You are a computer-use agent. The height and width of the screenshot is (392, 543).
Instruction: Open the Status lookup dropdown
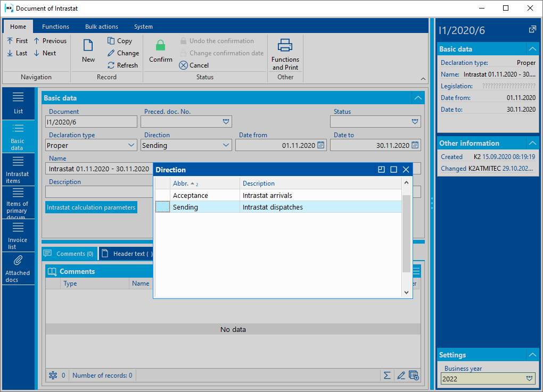point(415,121)
